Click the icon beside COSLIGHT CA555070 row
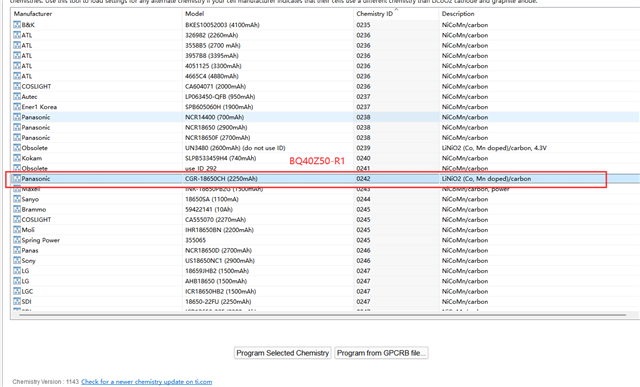 (17, 220)
